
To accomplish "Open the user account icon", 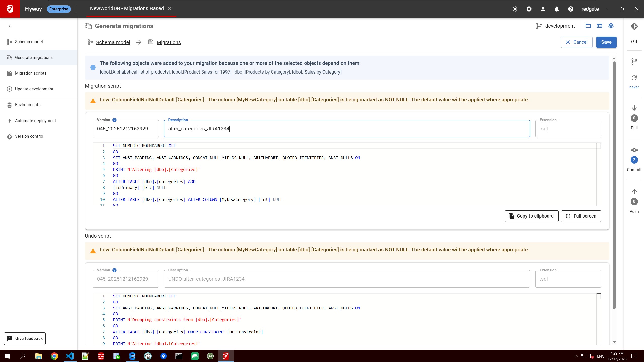I will pyautogui.click(x=543, y=9).
